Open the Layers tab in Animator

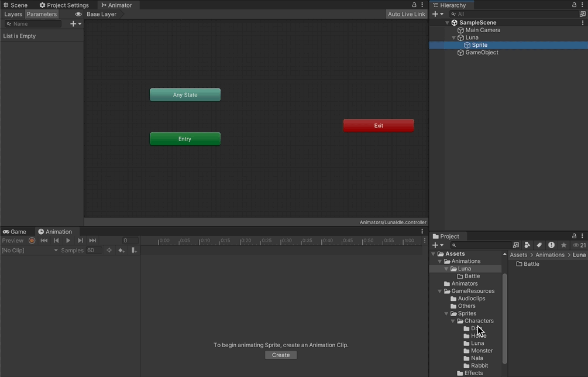tap(13, 14)
